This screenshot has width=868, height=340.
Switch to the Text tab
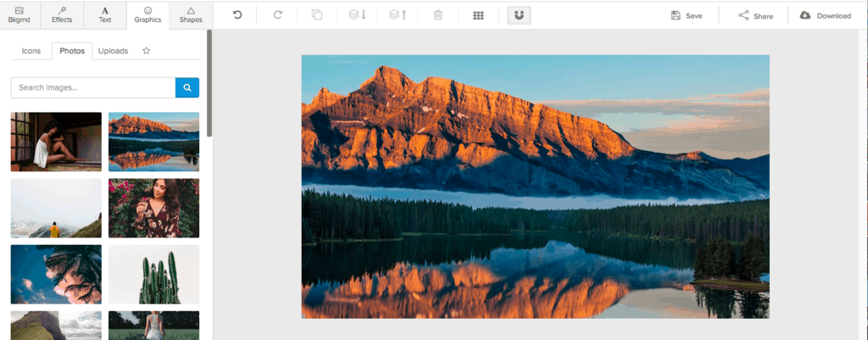105,15
